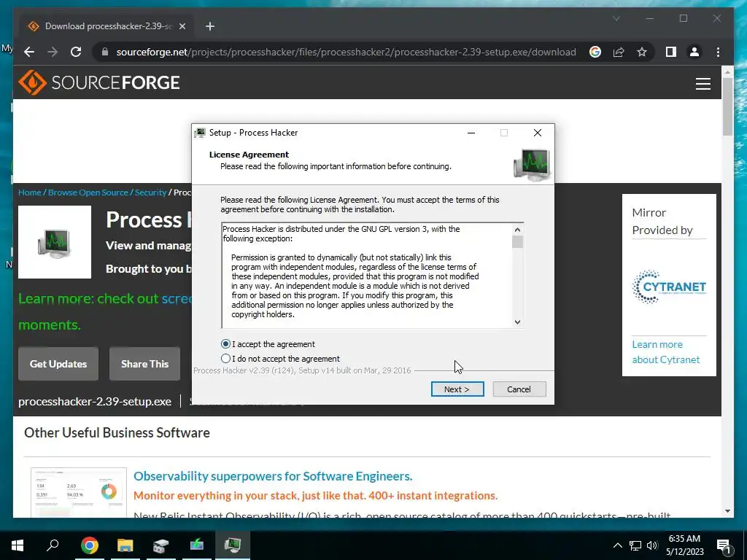Toggle Chrome side panel
747x560 pixels.
click(x=671, y=52)
